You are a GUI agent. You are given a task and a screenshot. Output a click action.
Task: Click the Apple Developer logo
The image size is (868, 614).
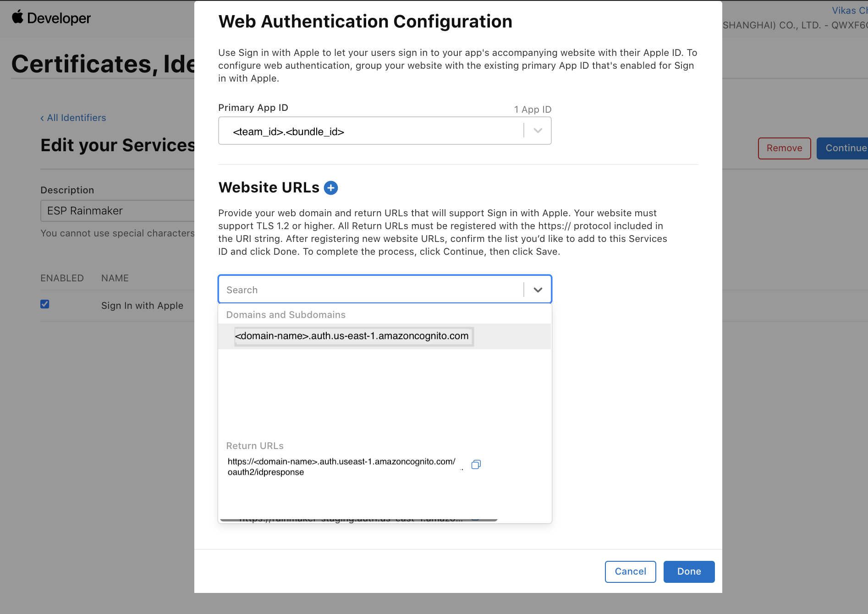[x=51, y=18]
